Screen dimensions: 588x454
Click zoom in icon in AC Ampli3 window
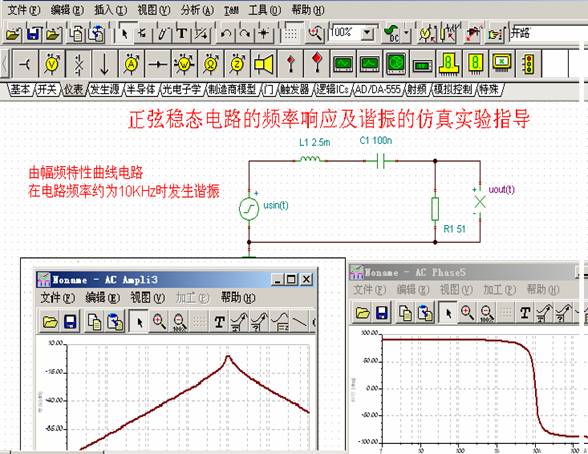click(159, 322)
